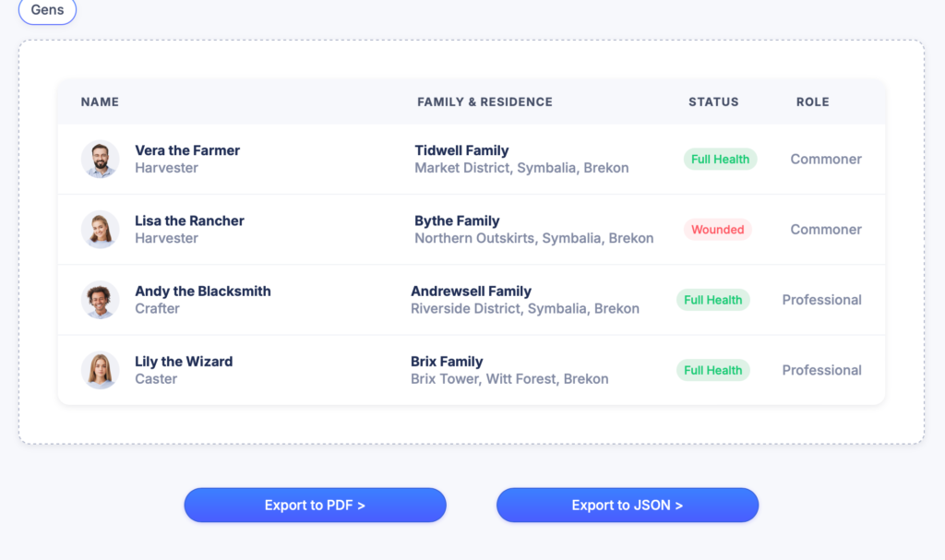Open Tidwell Family entry
Screen dimensions: 945x560
461,150
